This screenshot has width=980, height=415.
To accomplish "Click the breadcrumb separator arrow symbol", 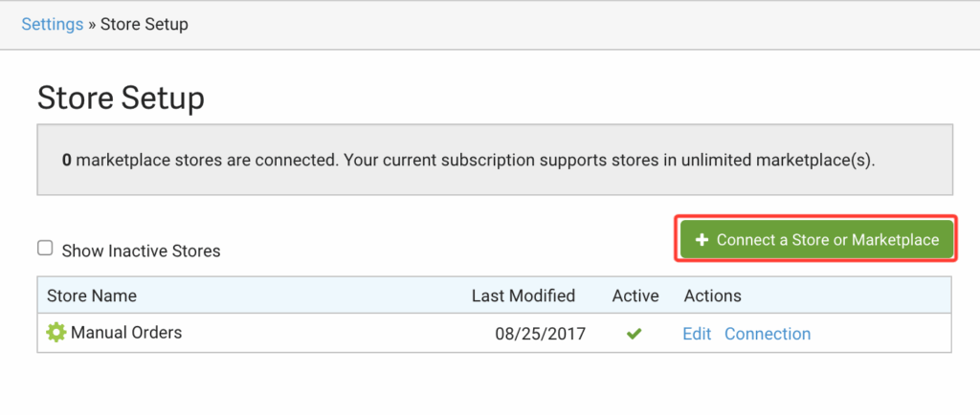I will point(92,24).
